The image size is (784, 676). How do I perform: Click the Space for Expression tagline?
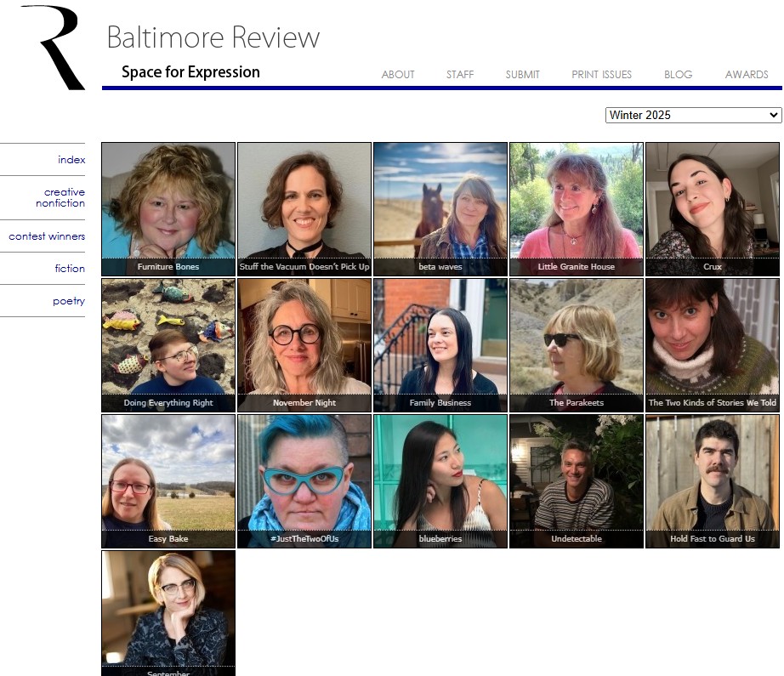tap(190, 72)
